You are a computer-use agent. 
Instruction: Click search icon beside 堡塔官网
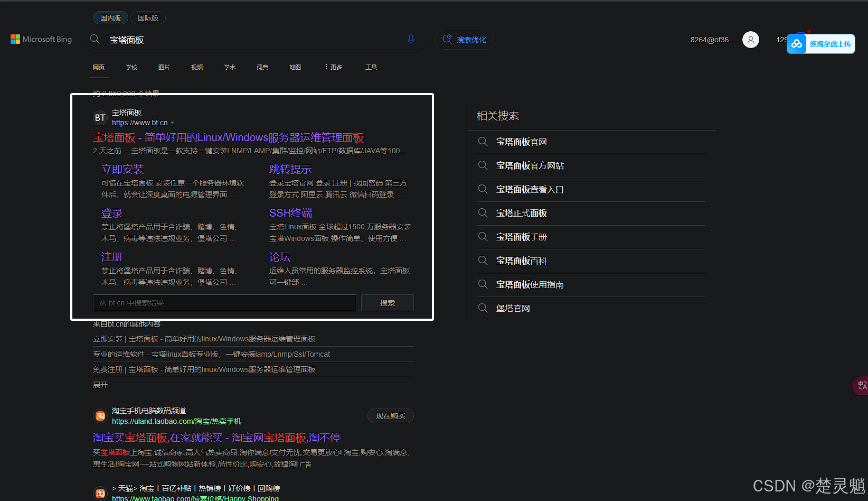click(x=483, y=308)
